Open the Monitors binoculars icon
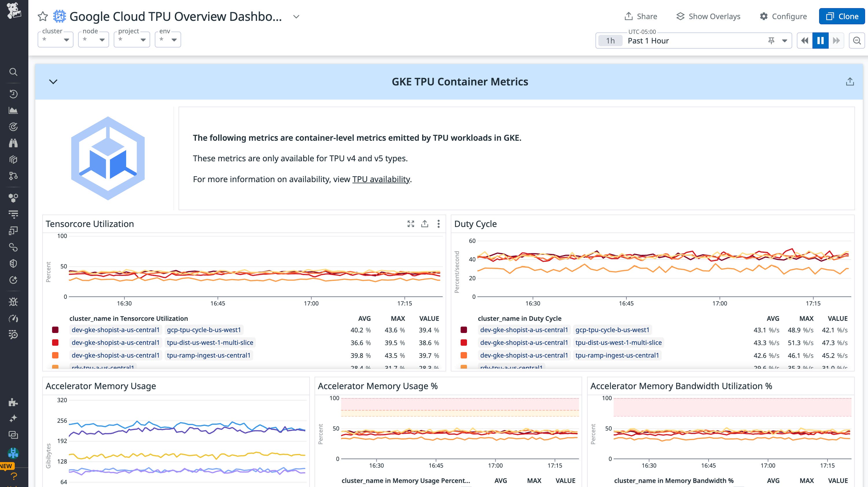 click(14, 143)
